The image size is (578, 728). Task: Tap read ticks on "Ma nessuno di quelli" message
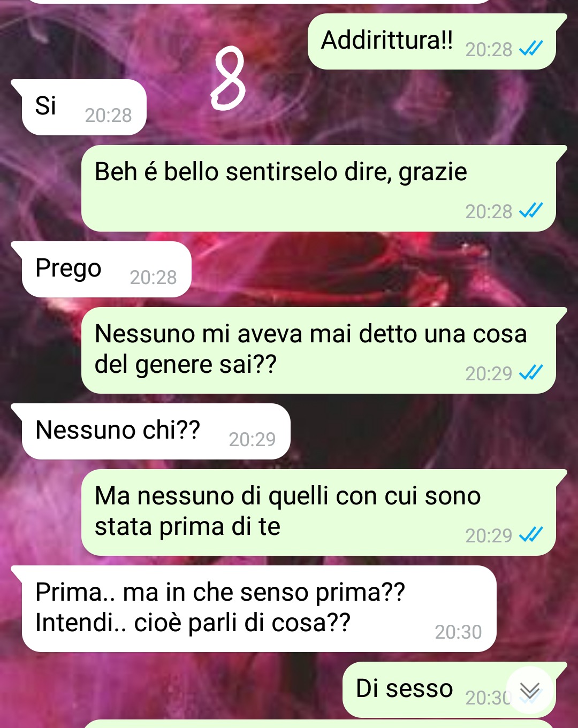(x=531, y=534)
